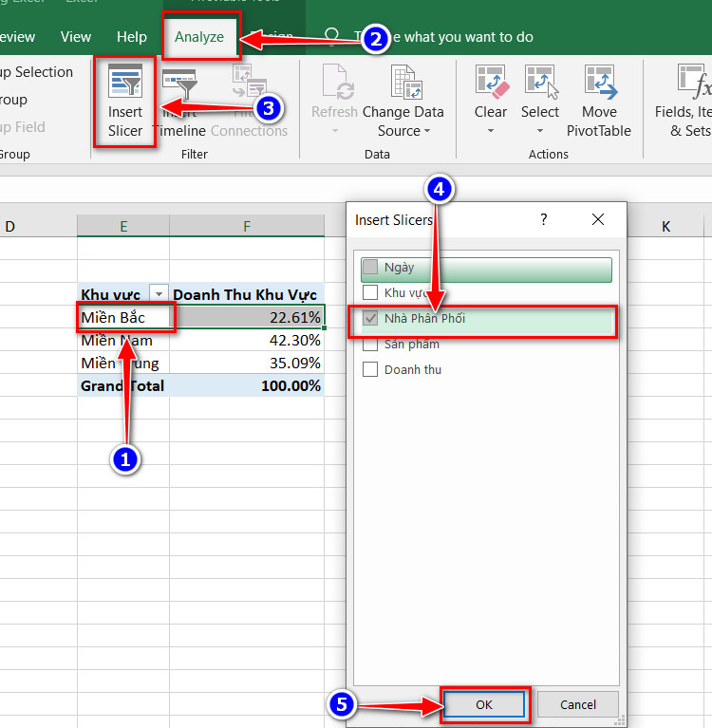Expand the Change Data Source dropdown arrow

click(x=428, y=131)
